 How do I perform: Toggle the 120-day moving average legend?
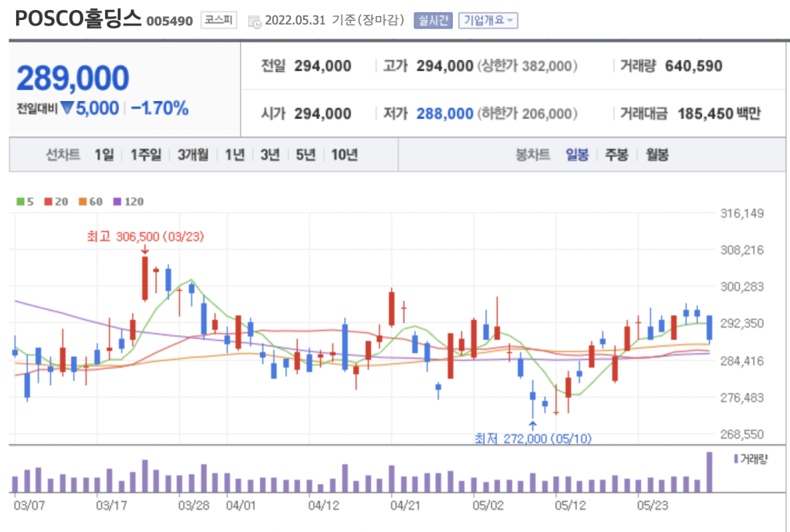point(128,202)
